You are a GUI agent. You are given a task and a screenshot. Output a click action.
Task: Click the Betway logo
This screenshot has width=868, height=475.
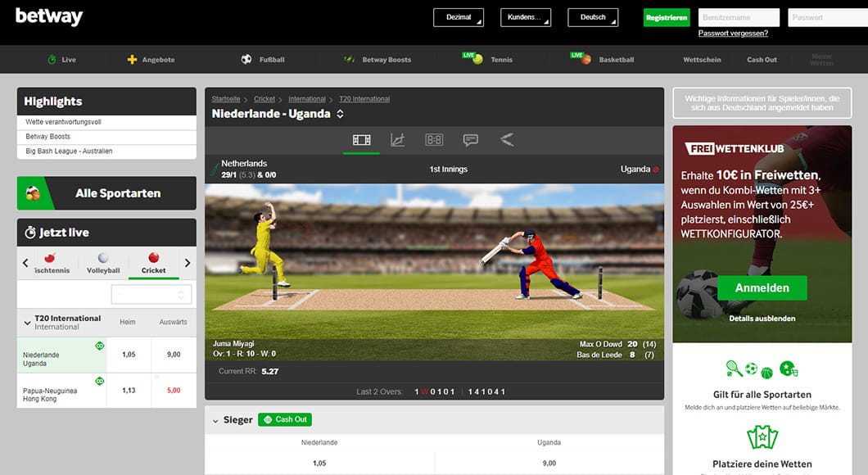click(48, 16)
